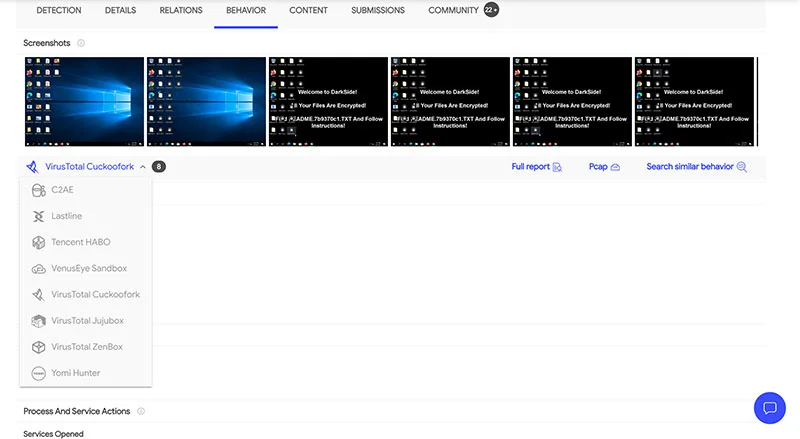Click the Cuckoofork bird icon in header

point(32,167)
